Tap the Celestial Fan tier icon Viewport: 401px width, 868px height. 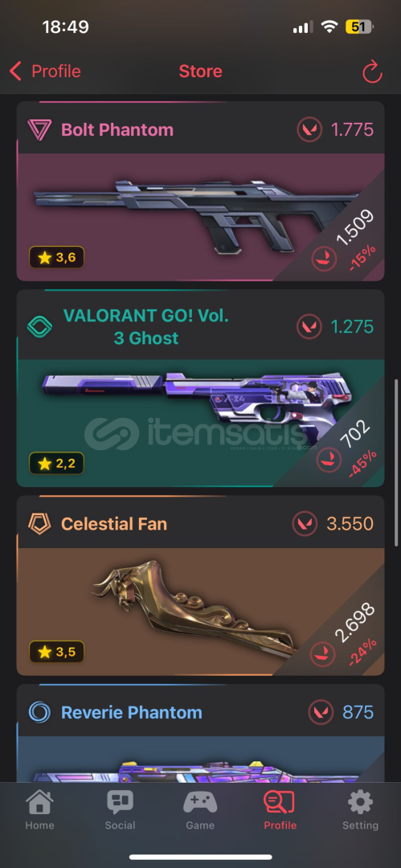39,524
